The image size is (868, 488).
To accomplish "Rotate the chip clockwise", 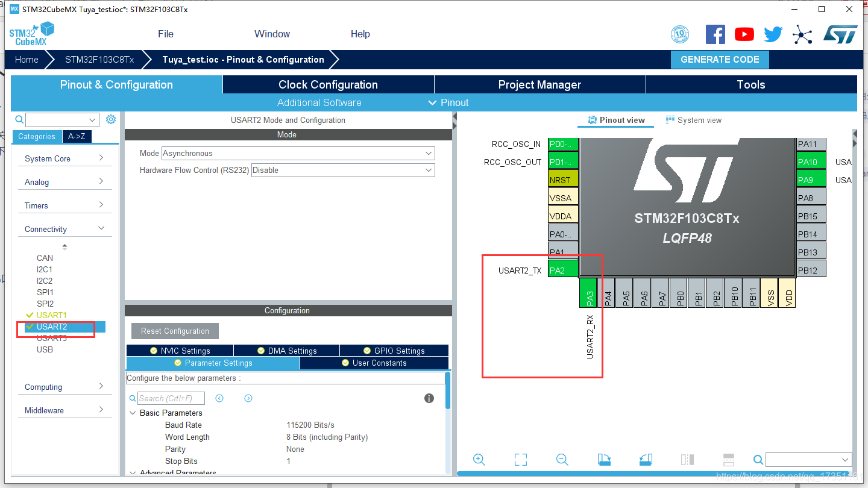I will click(x=604, y=460).
